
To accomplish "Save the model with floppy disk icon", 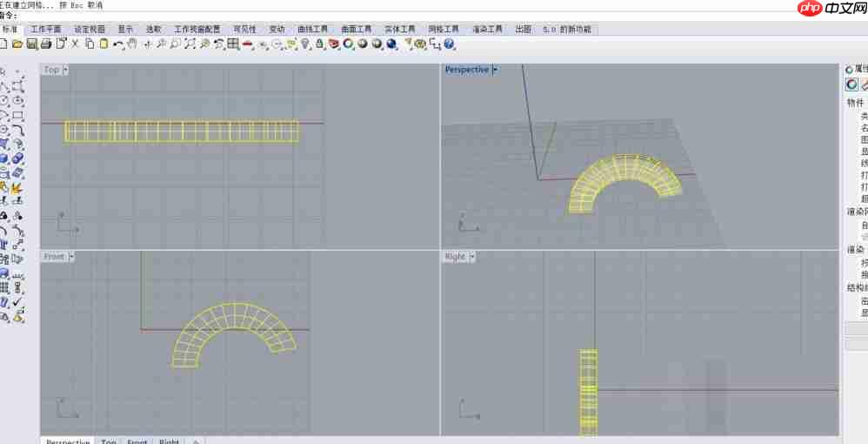I will pos(32,44).
